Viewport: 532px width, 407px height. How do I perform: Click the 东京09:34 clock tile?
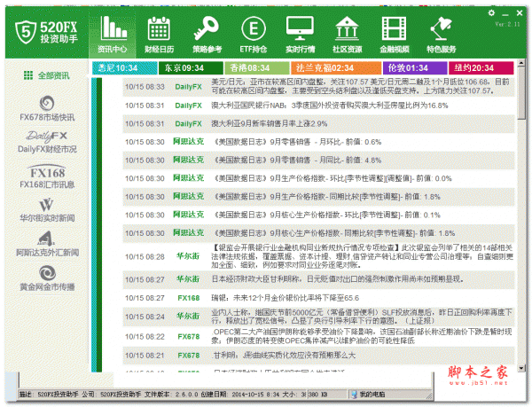191,67
